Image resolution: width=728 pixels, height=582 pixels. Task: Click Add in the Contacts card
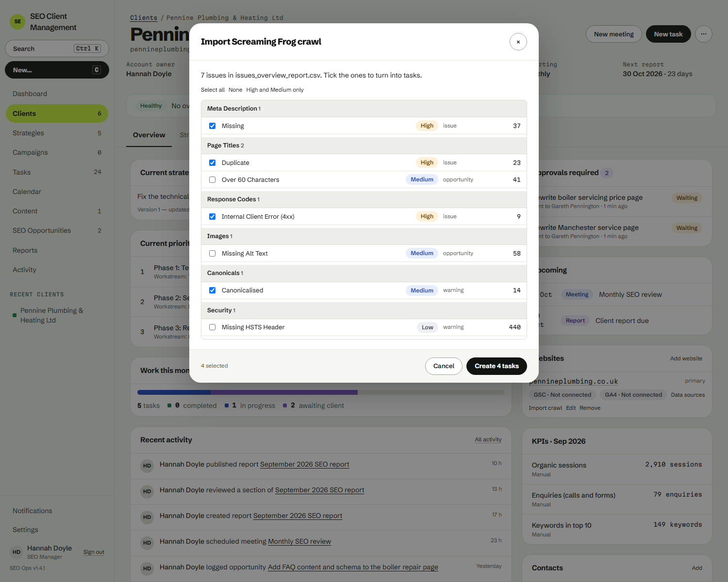697,568
